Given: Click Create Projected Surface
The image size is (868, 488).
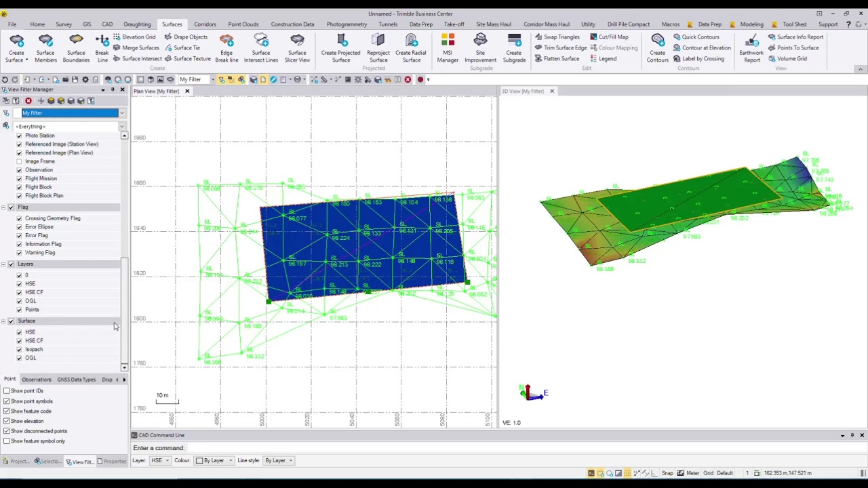Looking at the screenshot, I should click(340, 48).
